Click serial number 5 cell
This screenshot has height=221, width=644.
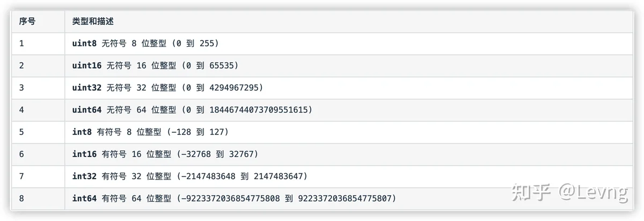[38, 132]
